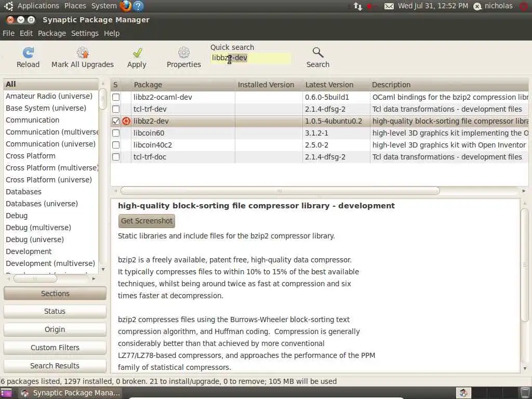This screenshot has height=399, width=532.
Task: Mark checkbox for libcoin40c2
Action: tap(116, 145)
